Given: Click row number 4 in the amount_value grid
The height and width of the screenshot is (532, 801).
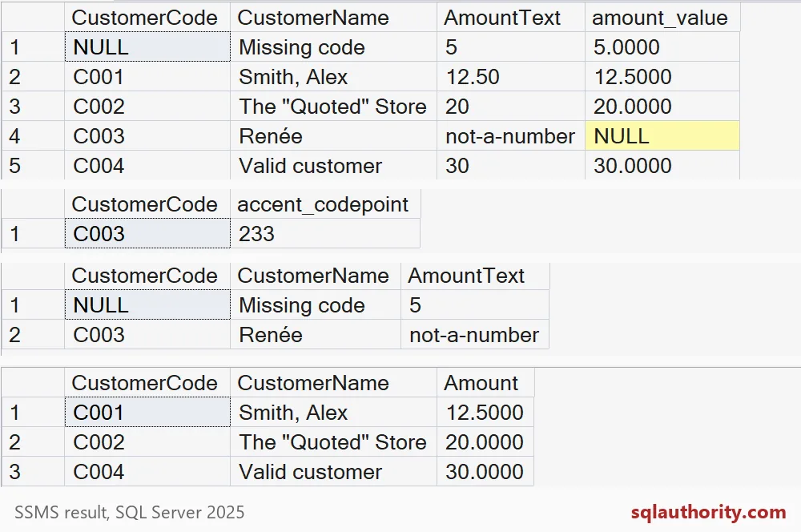Looking at the screenshot, I should [x=33, y=136].
